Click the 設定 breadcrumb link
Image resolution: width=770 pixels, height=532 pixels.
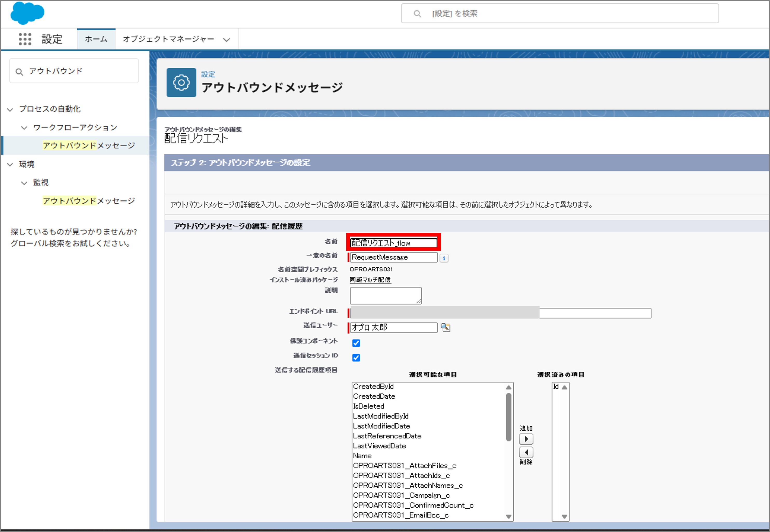click(x=208, y=74)
